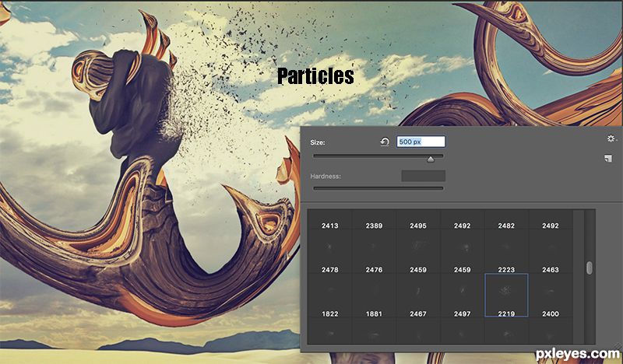Select the brush preset labeled 2413
The width and height of the screenshot is (623, 364).
(329, 221)
